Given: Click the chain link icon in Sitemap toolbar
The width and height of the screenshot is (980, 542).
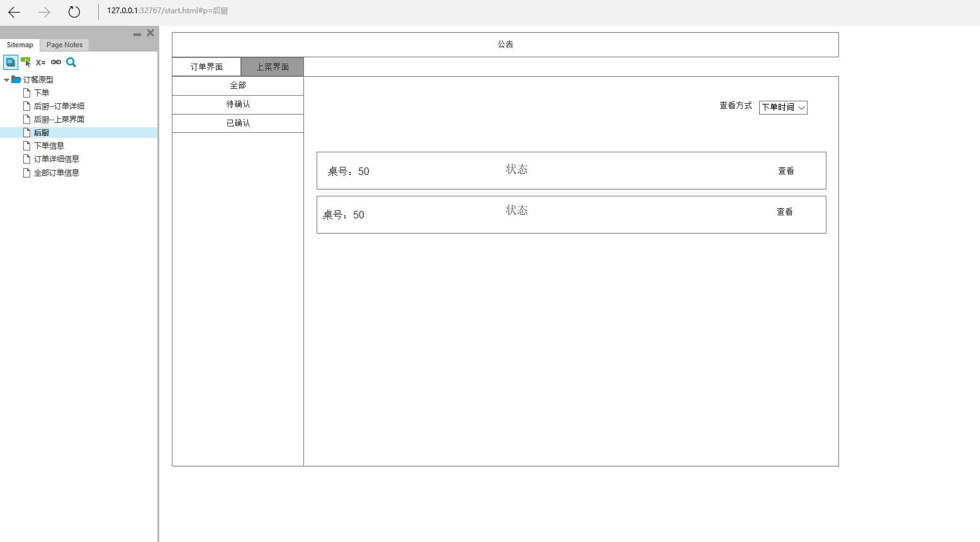Looking at the screenshot, I should click(56, 62).
